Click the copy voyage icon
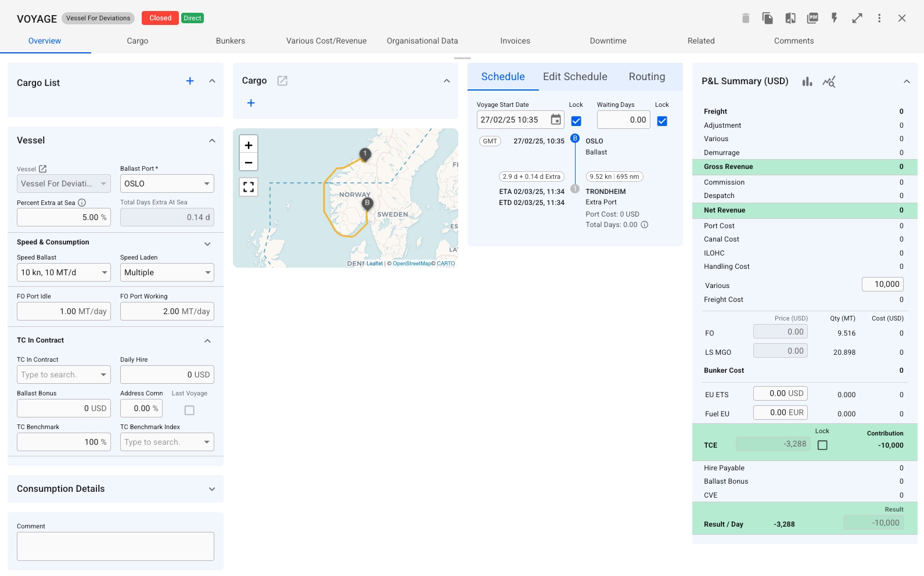The width and height of the screenshot is (924, 576). [767, 18]
